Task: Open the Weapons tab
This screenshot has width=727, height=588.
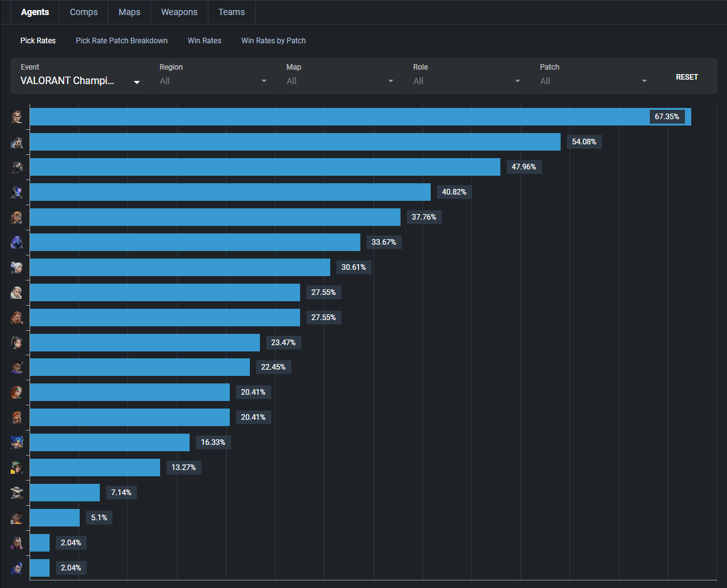Action: tap(179, 12)
